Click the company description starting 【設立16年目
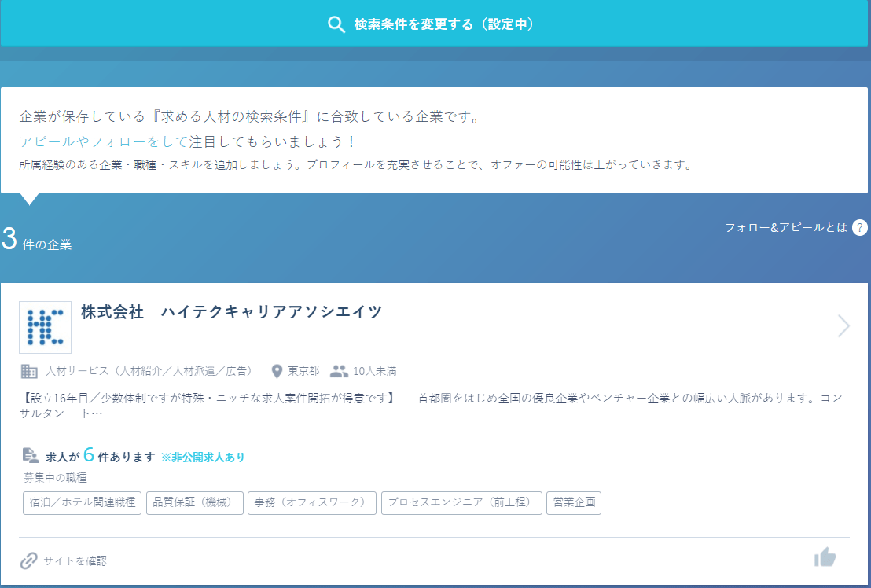871x588 pixels. 431,406
